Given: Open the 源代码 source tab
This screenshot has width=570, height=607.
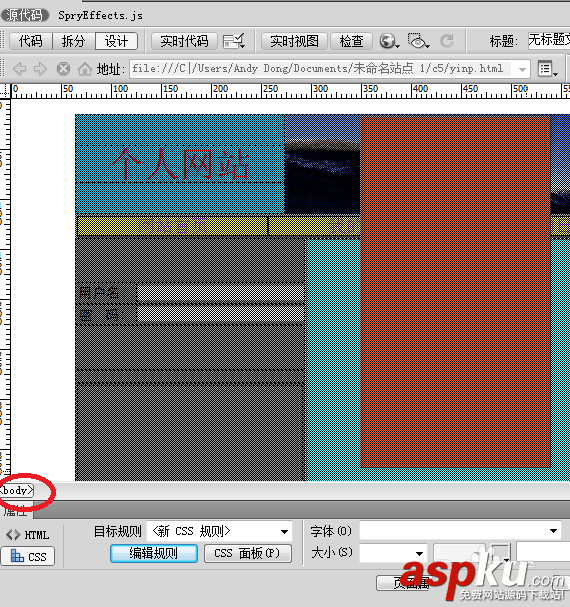Looking at the screenshot, I should [24, 15].
